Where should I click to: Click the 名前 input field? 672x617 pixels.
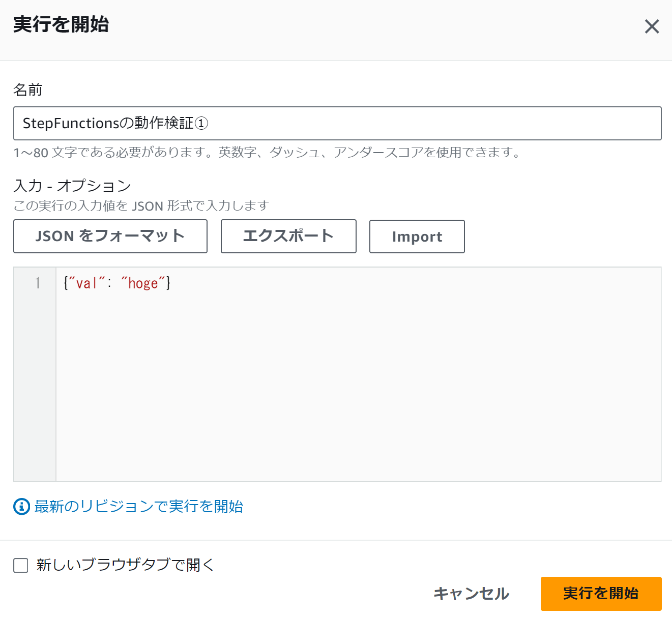click(x=337, y=123)
